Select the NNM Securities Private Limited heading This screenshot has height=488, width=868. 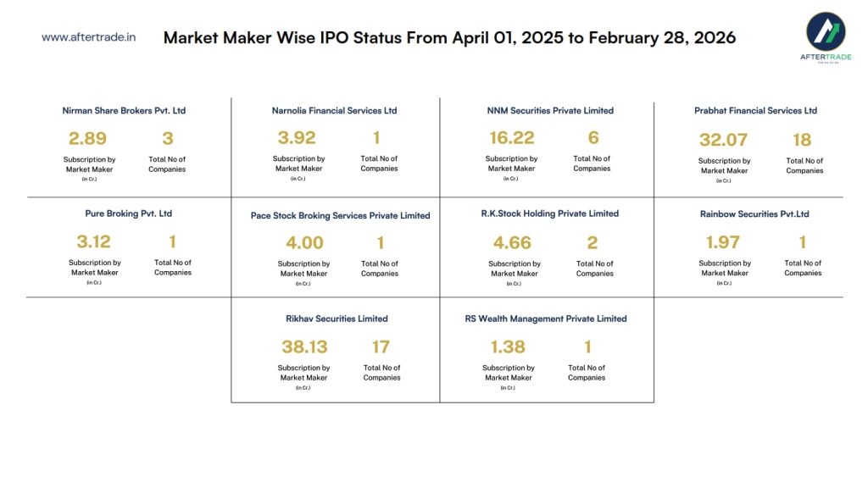click(x=550, y=111)
